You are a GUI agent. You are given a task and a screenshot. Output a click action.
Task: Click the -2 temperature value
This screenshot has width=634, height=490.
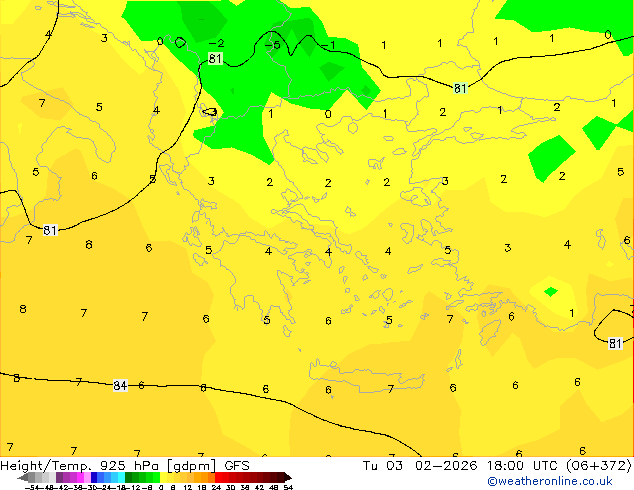pos(217,43)
